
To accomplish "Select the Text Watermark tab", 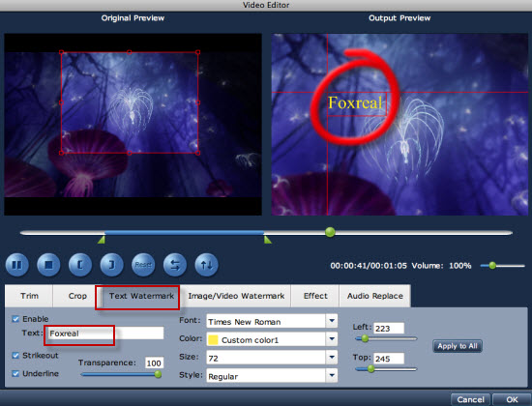I will tap(141, 296).
